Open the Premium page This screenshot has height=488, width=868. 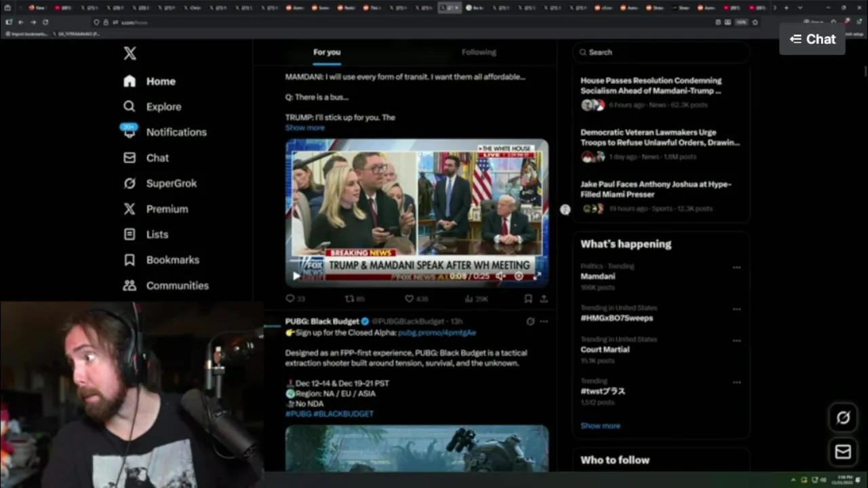click(x=155, y=209)
